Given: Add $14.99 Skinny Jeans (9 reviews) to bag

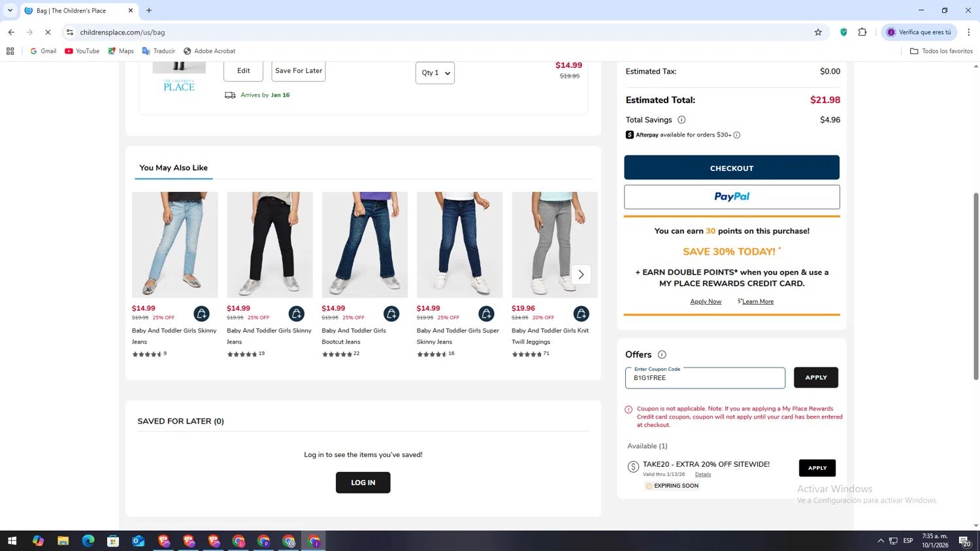Looking at the screenshot, I should [x=201, y=314].
